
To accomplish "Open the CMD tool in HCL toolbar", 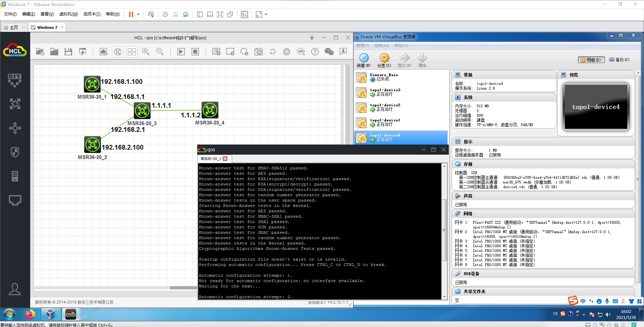I will [x=301, y=52].
